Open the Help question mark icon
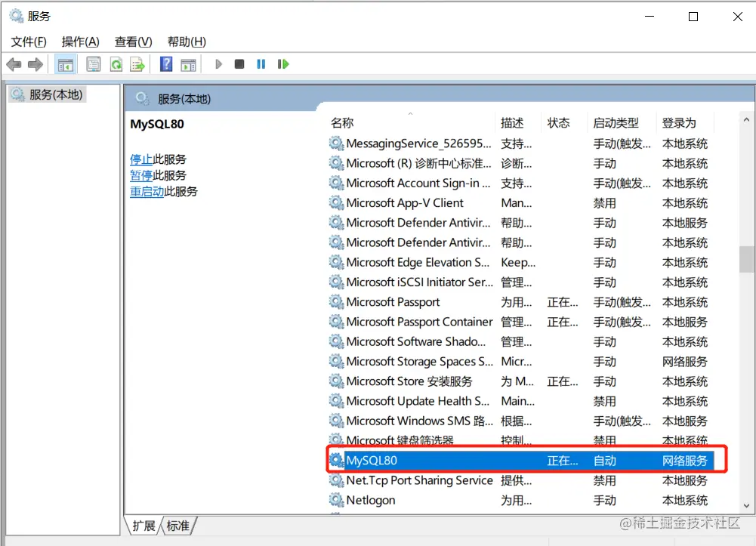This screenshot has width=756, height=546. coord(166,64)
